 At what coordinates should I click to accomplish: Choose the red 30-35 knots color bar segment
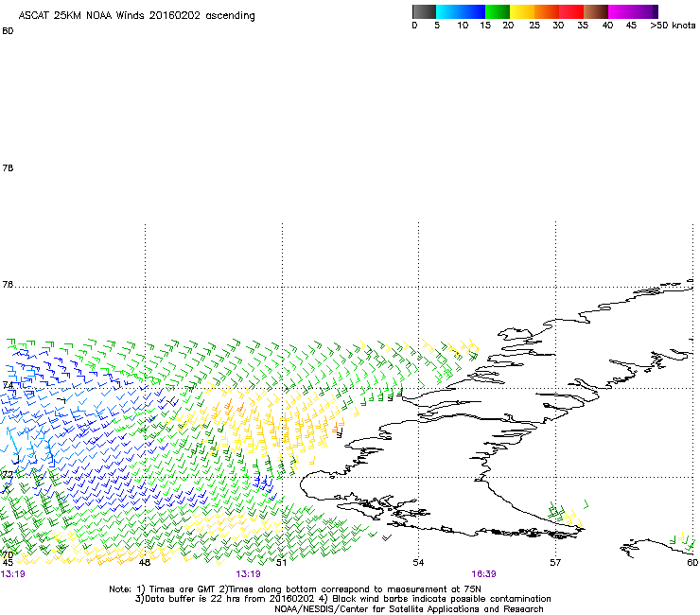point(571,11)
